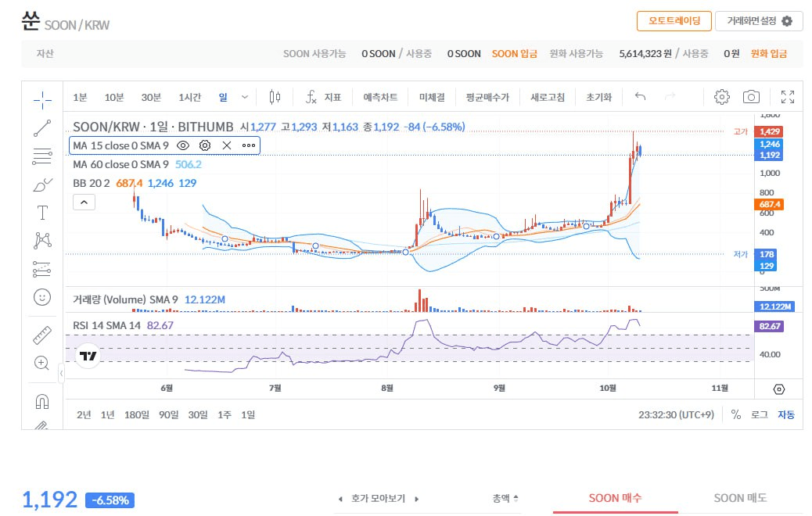Switch to the SOON 매수 tab

coord(615,498)
